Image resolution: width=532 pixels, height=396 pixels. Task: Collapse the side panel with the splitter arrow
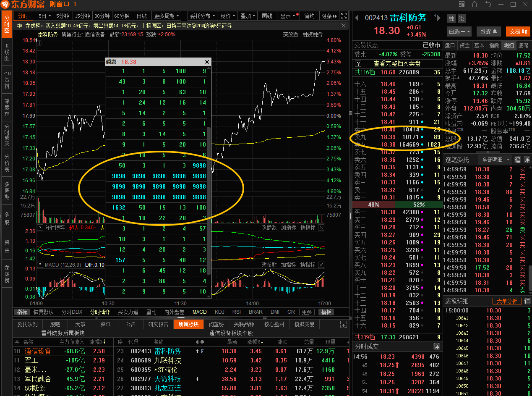pyautogui.click(x=350, y=215)
